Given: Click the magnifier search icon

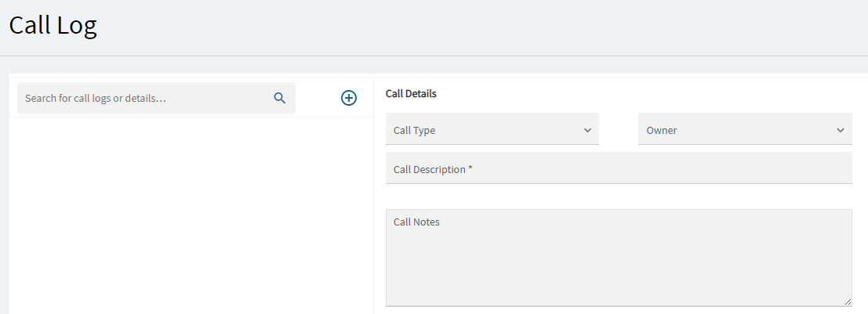Looking at the screenshot, I should tap(280, 98).
